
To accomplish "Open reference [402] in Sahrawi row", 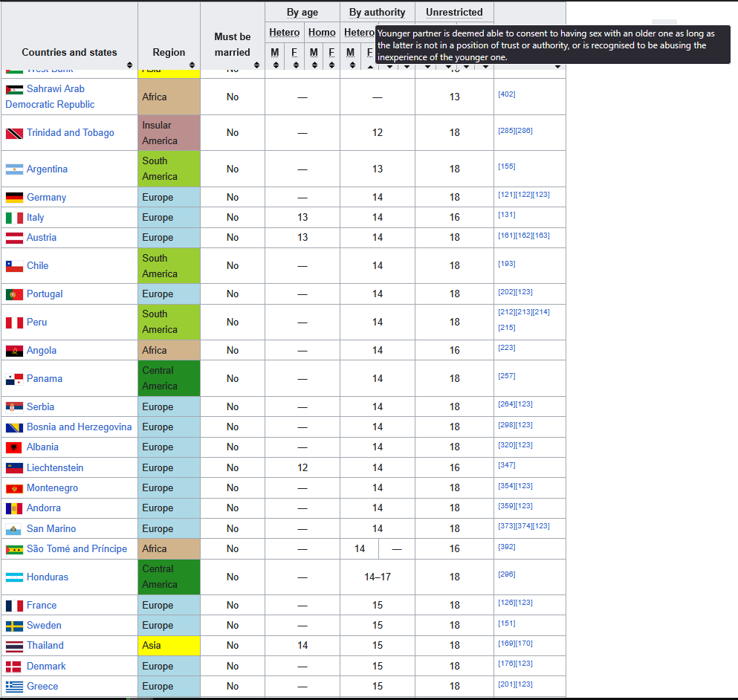I will click(506, 94).
